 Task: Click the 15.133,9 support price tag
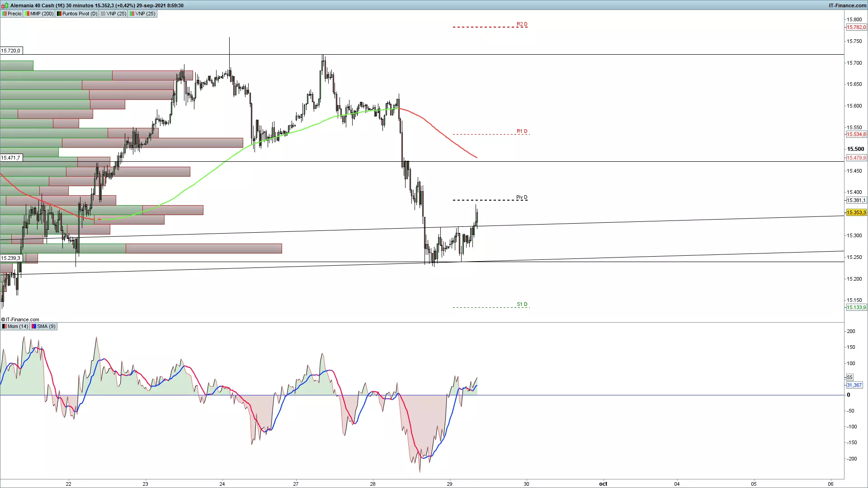856,308
